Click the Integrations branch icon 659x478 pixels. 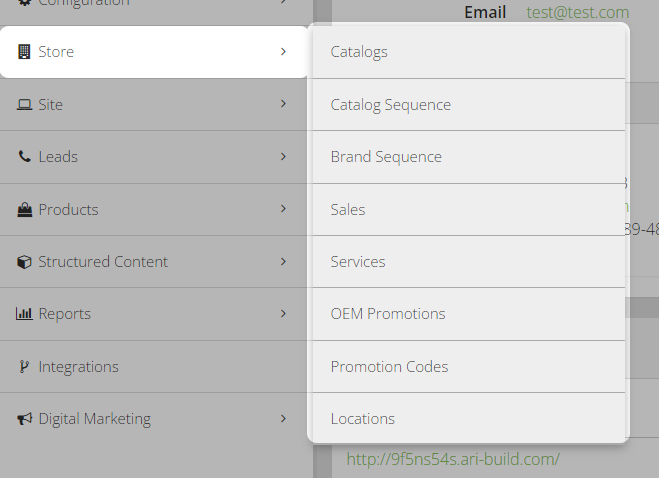click(24, 366)
